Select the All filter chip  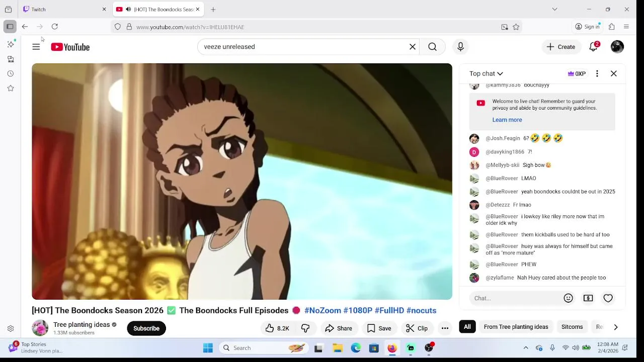[x=467, y=327]
